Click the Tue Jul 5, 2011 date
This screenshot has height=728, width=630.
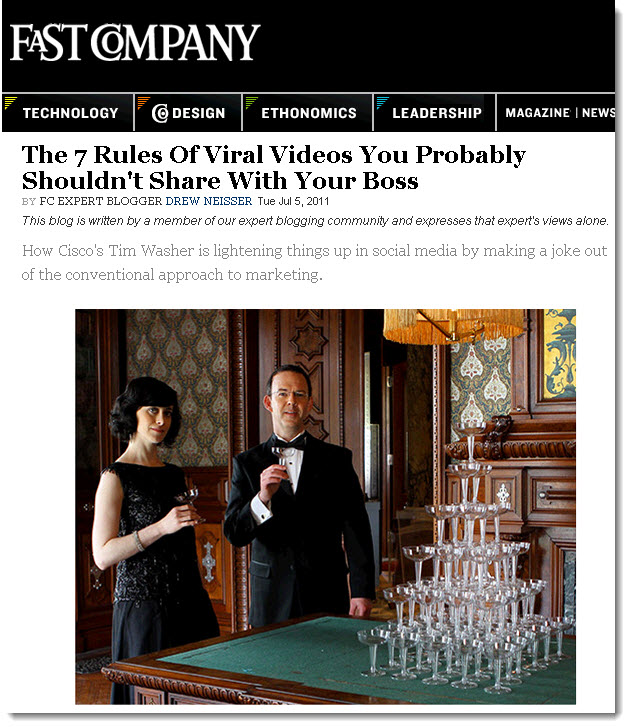293,201
